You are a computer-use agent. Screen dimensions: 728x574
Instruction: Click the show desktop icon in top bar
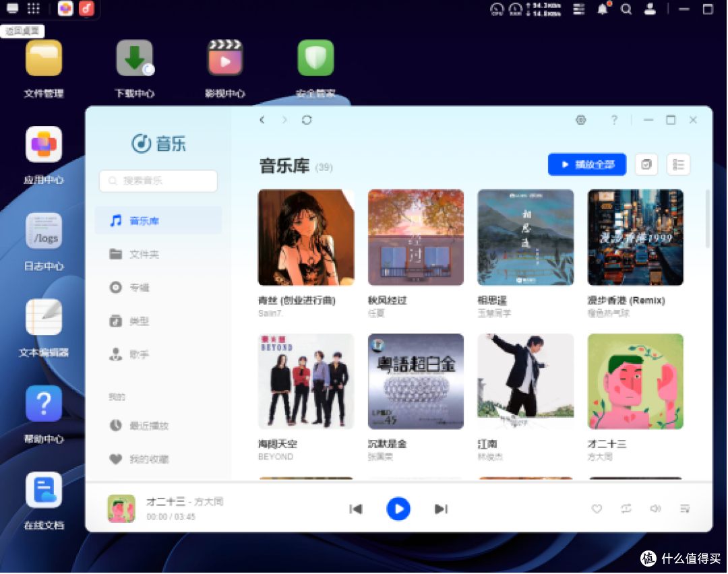point(13,9)
